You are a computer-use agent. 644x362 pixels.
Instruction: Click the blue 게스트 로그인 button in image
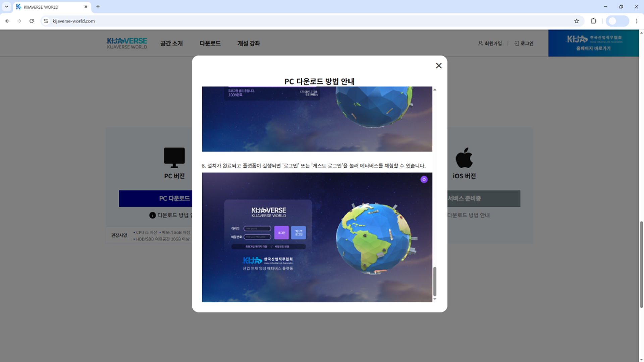pyautogui.click(x=298, y=232)
